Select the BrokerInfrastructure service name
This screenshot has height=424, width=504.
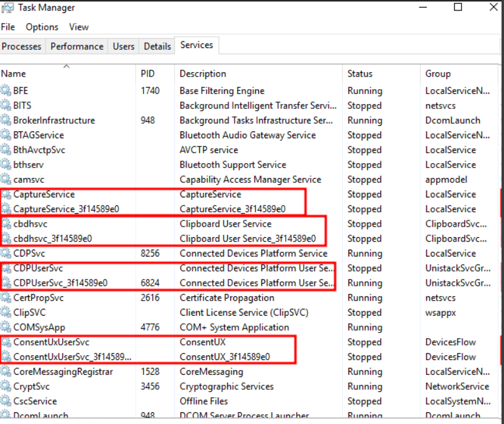click(x=54, y=120)
